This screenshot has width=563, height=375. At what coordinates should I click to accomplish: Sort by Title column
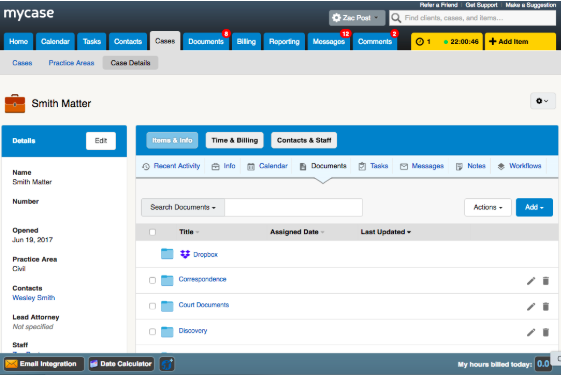[189, 232]
